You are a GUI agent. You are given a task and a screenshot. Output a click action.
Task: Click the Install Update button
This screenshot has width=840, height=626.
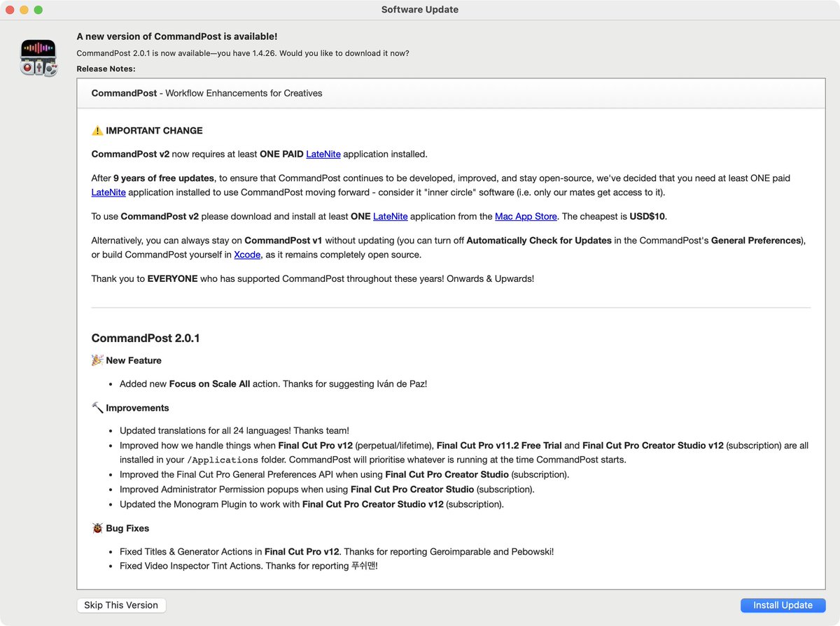pos(783,605)
